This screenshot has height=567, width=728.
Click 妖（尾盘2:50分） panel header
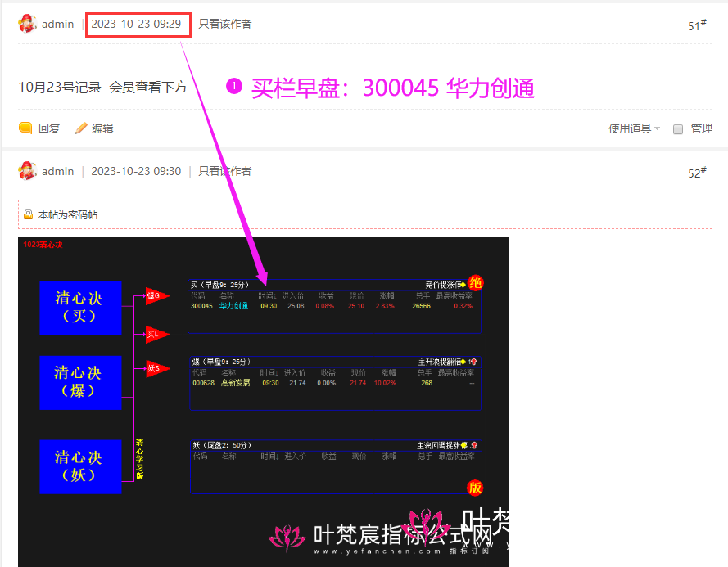point(223,445)
